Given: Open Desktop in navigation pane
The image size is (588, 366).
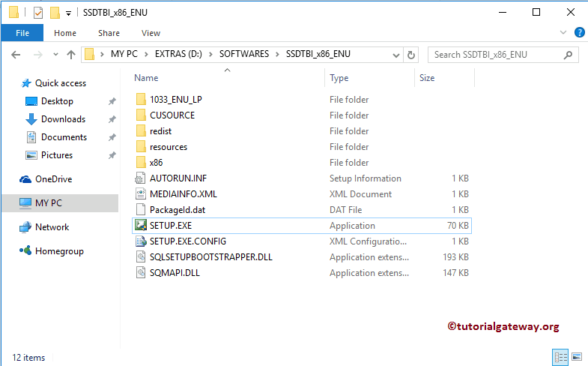Looking at the screenshot, I should (57, 101).
